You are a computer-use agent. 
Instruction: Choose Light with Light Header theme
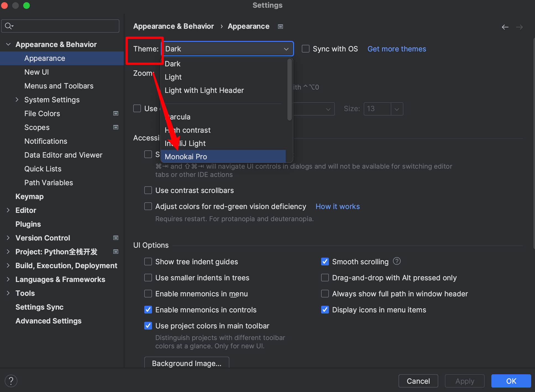pos(204,90)
